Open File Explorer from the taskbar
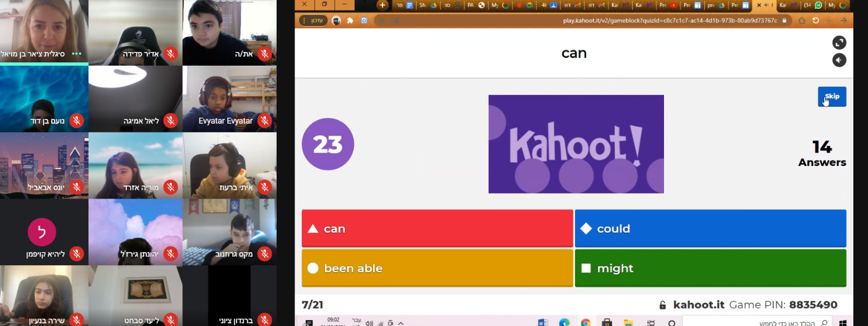The width and height of the screenshot is (868, 326). coord(628,323)
